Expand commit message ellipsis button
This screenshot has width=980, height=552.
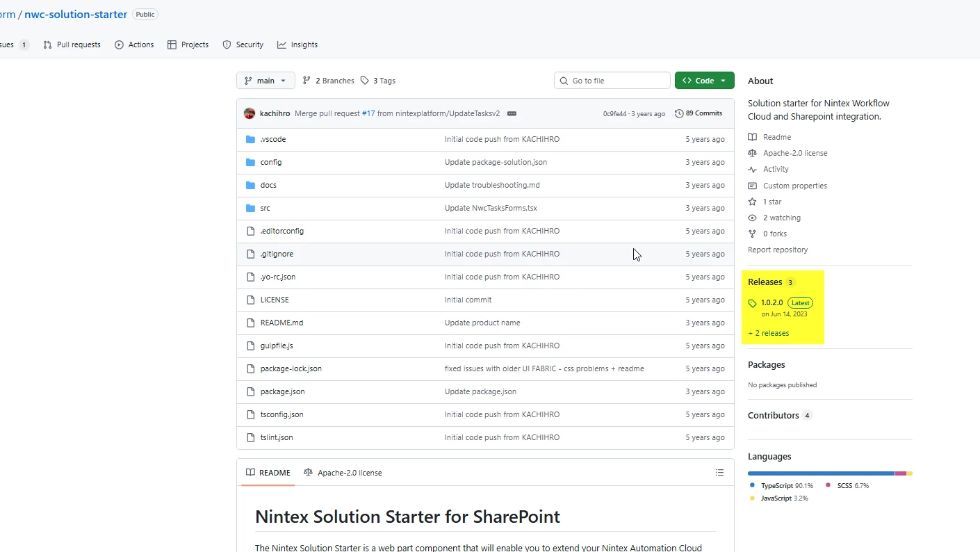click(512, 113)
